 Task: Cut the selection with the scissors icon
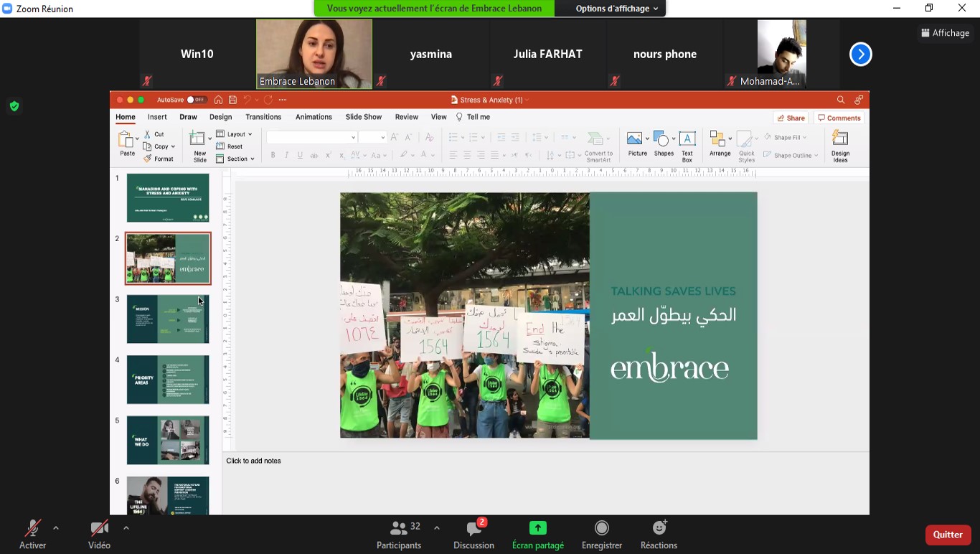148,134
